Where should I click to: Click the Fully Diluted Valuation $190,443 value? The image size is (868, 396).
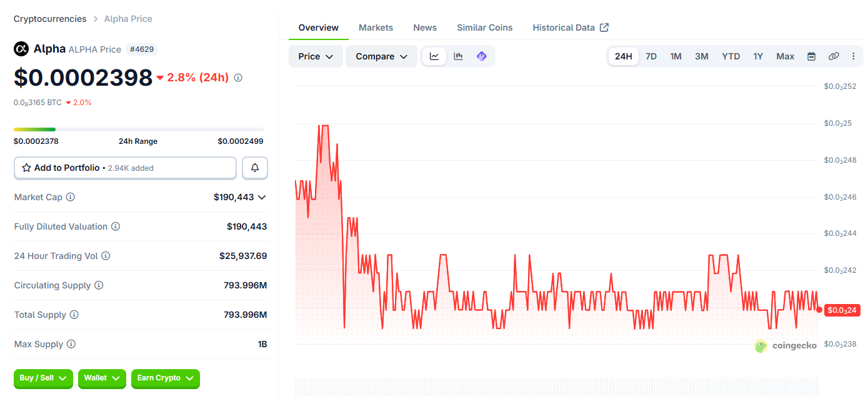[247, 226]
